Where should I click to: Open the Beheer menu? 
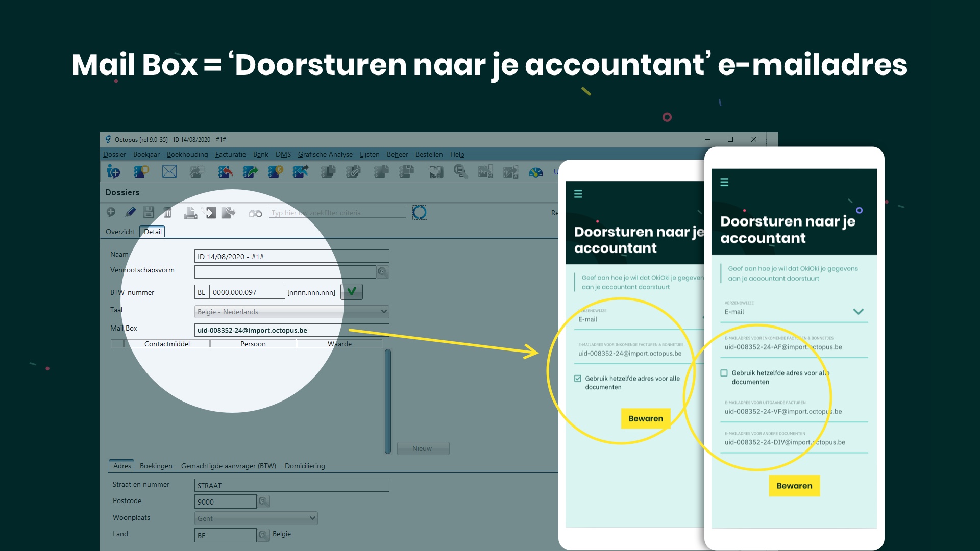398,154
